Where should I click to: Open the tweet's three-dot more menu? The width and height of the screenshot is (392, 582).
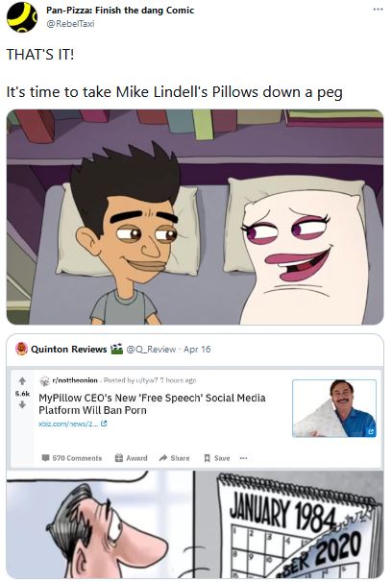pyautogui.click(x=378, y=9)
